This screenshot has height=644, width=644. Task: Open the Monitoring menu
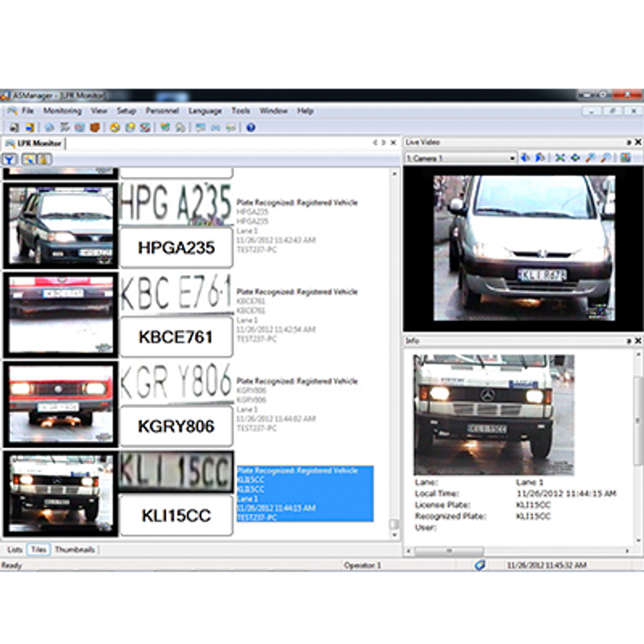62,111
